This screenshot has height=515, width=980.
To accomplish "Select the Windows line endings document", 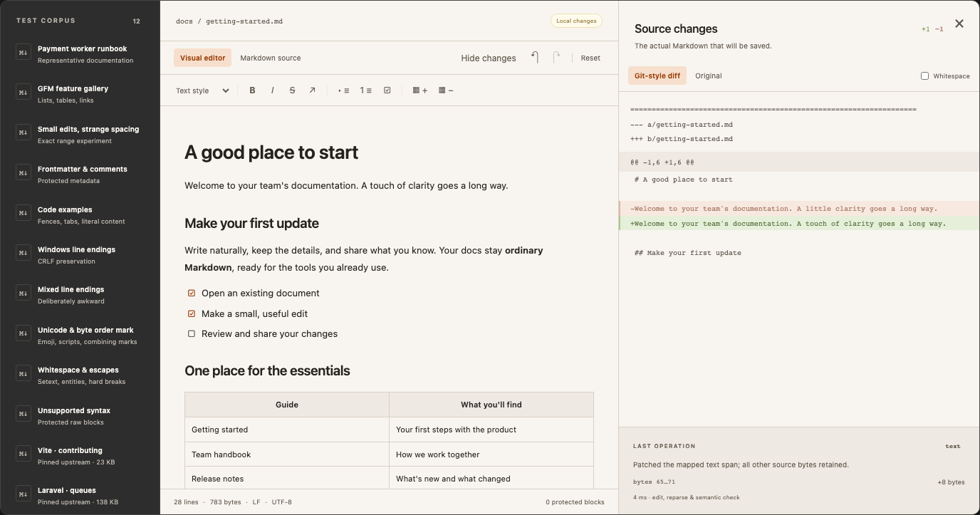I will click(x=80, y=255).
